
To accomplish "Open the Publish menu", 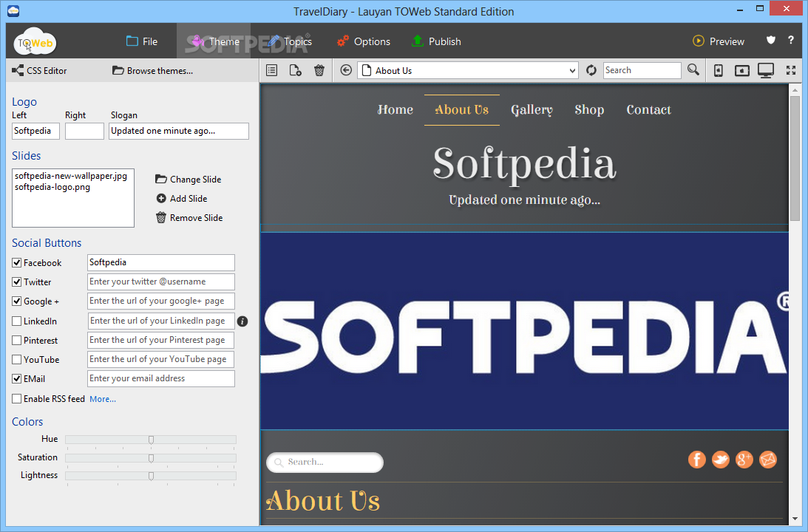I will (436, 41).
